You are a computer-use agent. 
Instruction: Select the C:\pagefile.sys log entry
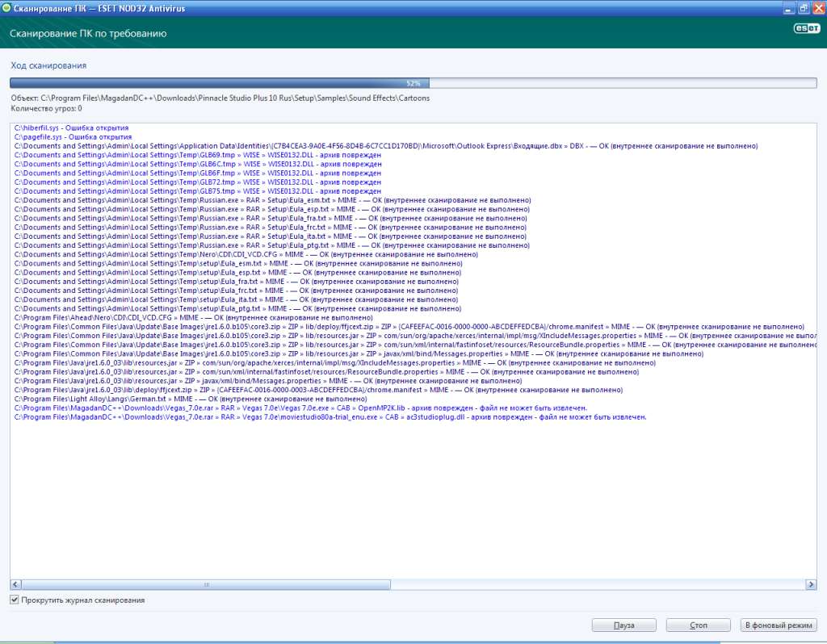(x=73, y=137)
